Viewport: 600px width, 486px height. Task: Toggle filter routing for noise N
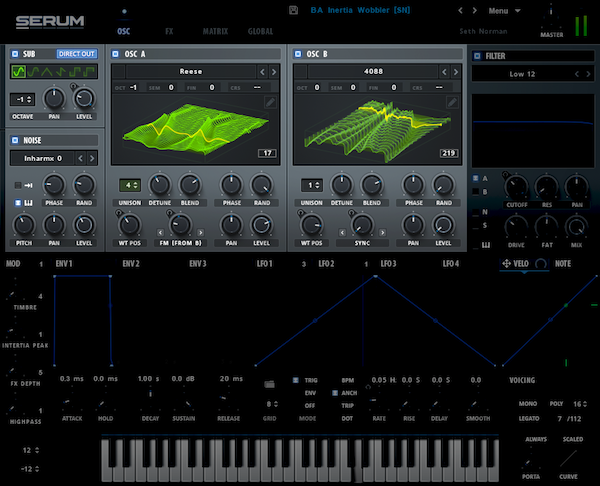pyautogui.click(x=476, y=212)
